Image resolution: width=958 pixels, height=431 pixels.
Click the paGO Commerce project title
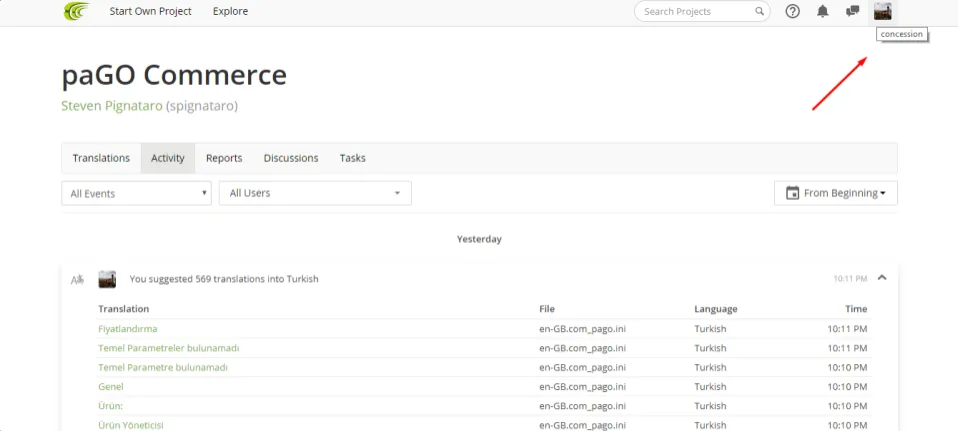tap(174, 75)
